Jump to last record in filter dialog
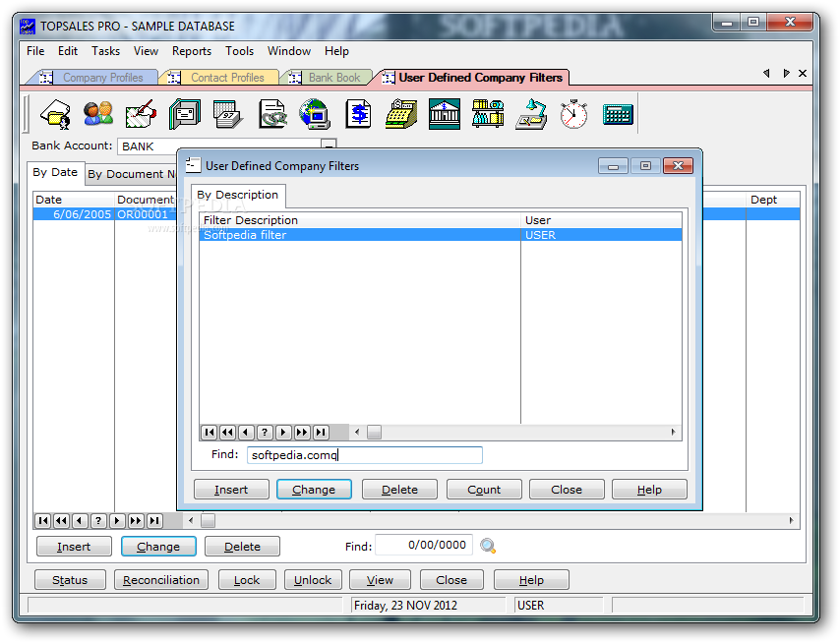The image size is (840, 643). [321, 432]
